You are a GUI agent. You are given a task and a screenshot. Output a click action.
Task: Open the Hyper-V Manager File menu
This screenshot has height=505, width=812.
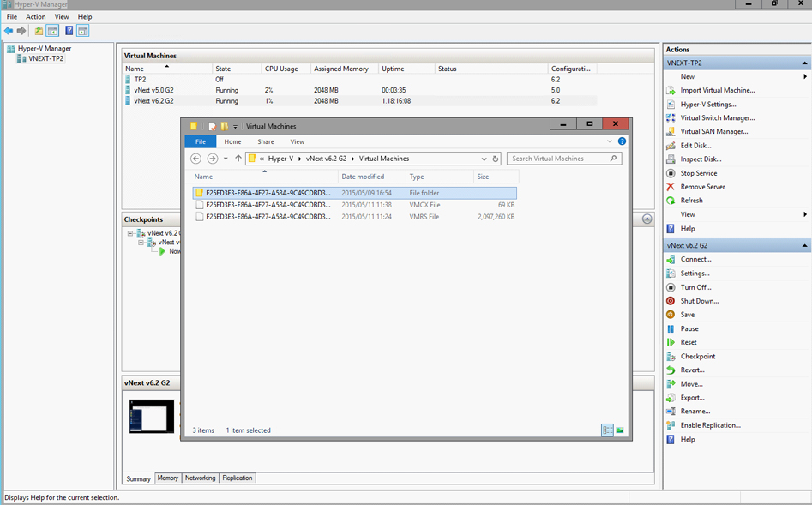click(12, 16)
